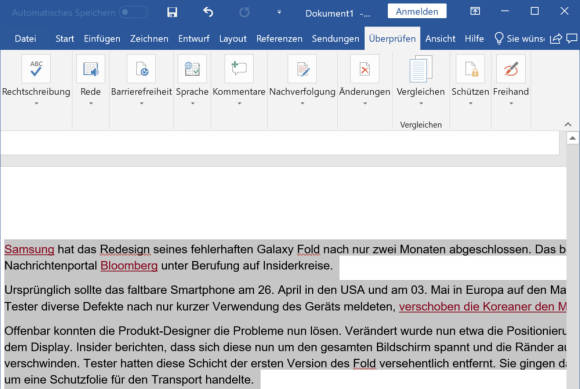Expand the Sprache dropdown arrow

[192, 103]
